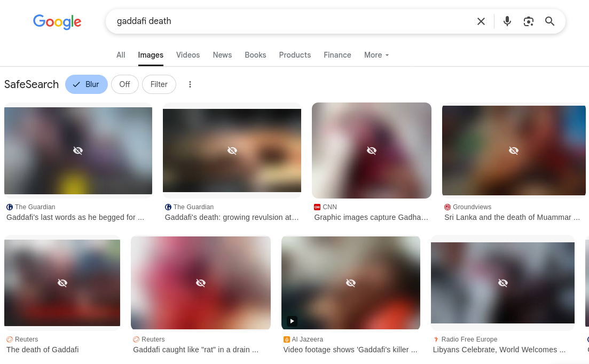Click Reuters favicon beside 'caught like rat' result

click(136, 339)
